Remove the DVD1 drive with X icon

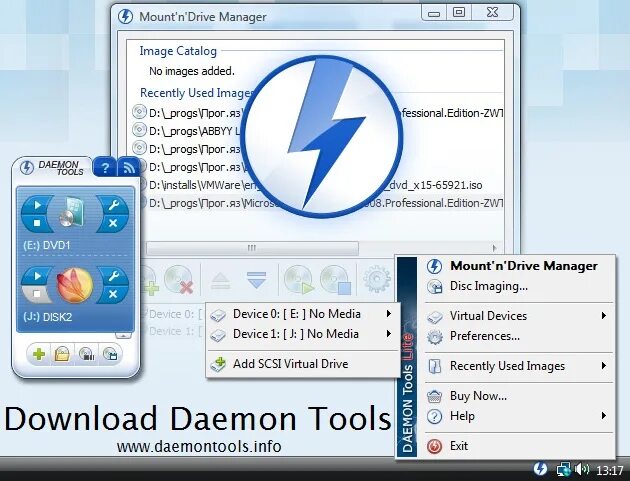[113, 223]
